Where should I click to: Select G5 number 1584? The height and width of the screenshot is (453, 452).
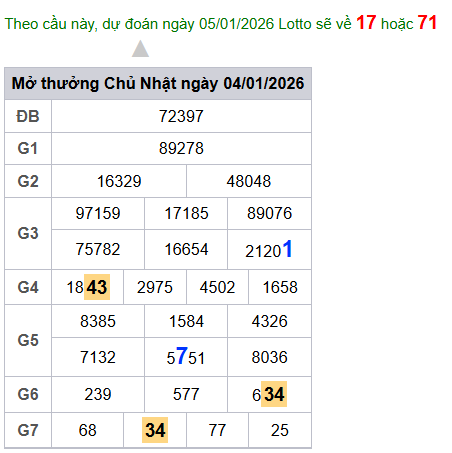click(x=186, y=321)
